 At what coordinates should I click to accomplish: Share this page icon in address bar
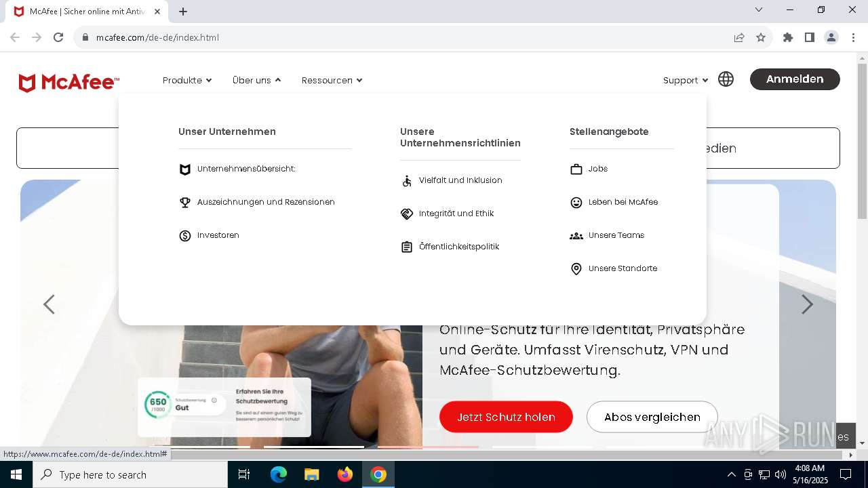pos(739,37)
